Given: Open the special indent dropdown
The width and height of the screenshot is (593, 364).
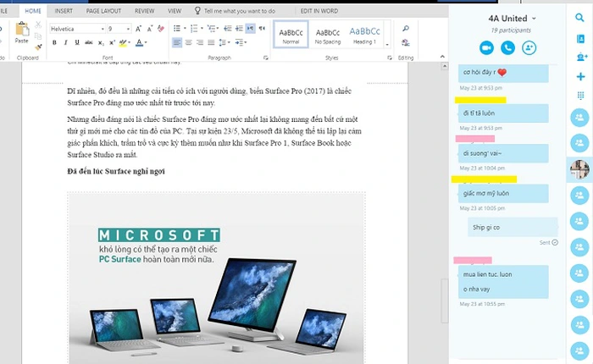Looking at the screenshot, I should point(246,42).
